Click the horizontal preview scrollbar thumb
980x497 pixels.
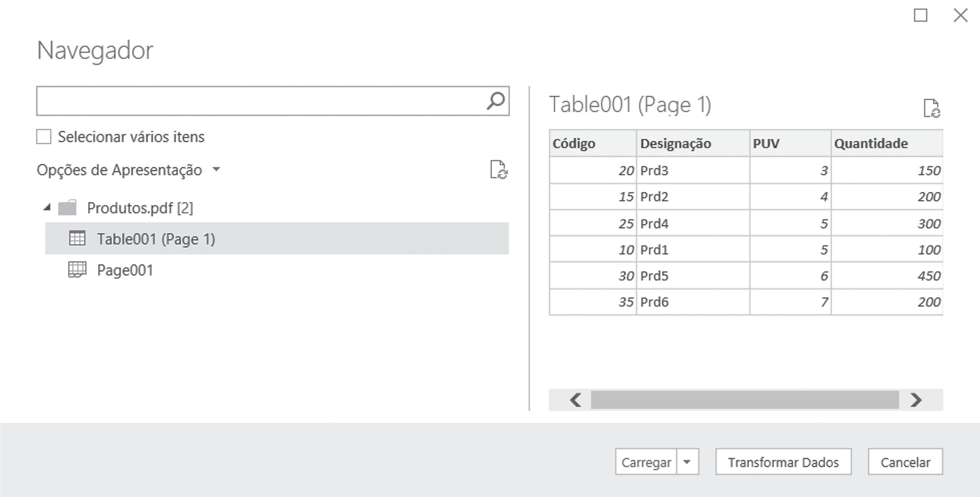(x=744, y=400)
